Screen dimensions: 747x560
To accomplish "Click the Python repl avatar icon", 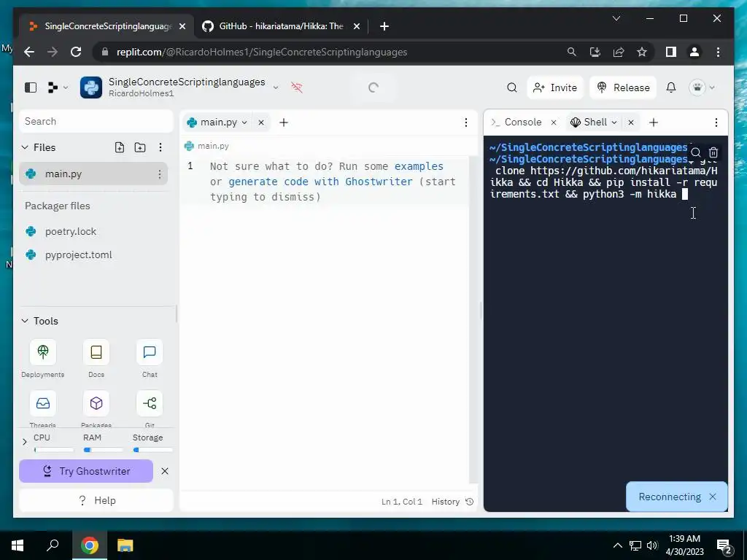I will [91, 87].
